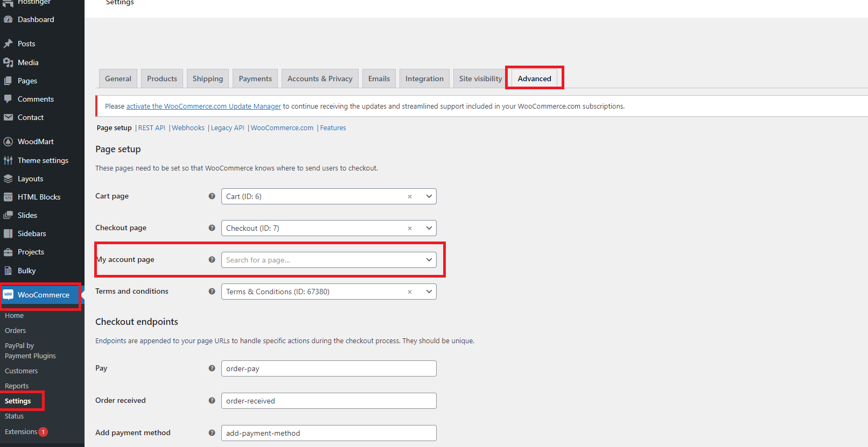
Task: Click the help icon beside Checkout page
Action: (212, 228)
